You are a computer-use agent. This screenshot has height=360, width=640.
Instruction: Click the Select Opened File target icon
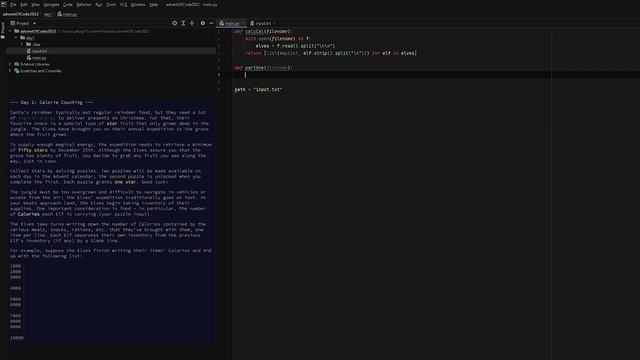coord(174,23)
